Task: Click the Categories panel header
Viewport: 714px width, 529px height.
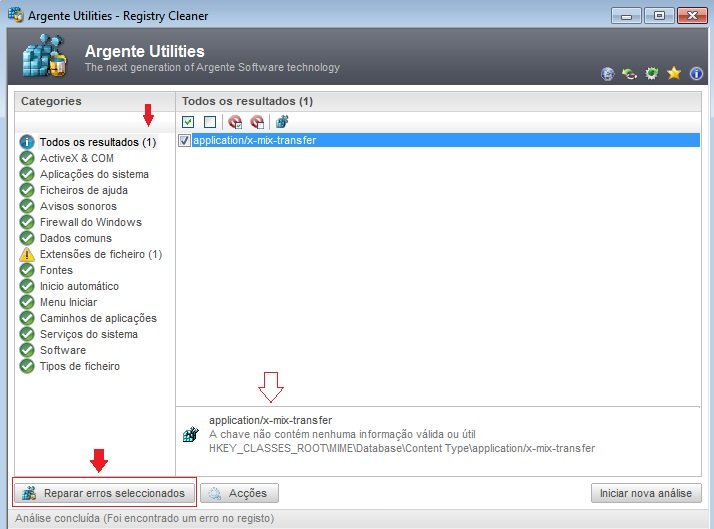Action: click(x=95, y=102)
